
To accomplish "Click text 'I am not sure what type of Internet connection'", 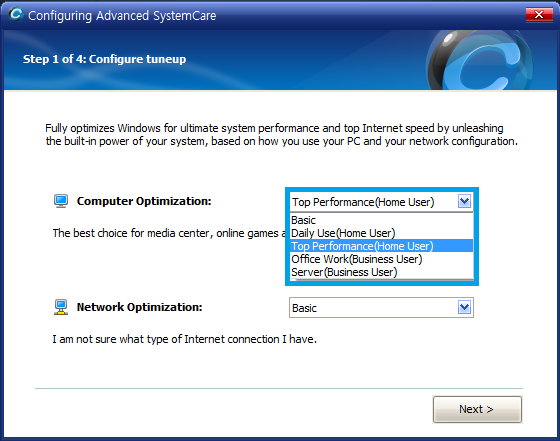I will 185,339.
